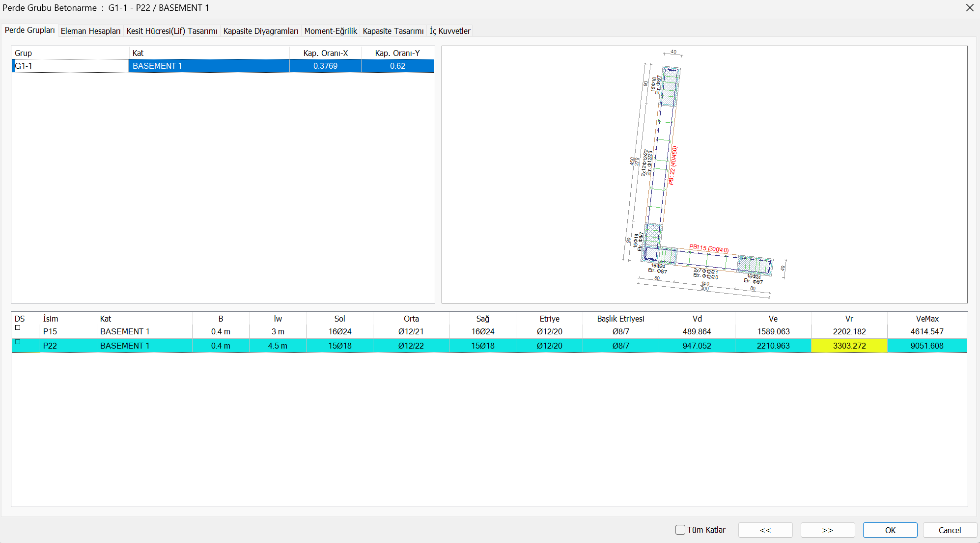Enable the Tüm Katlar checkbox
The height and width of the screenshot is (543, 980).
click(x=680, y=530)
